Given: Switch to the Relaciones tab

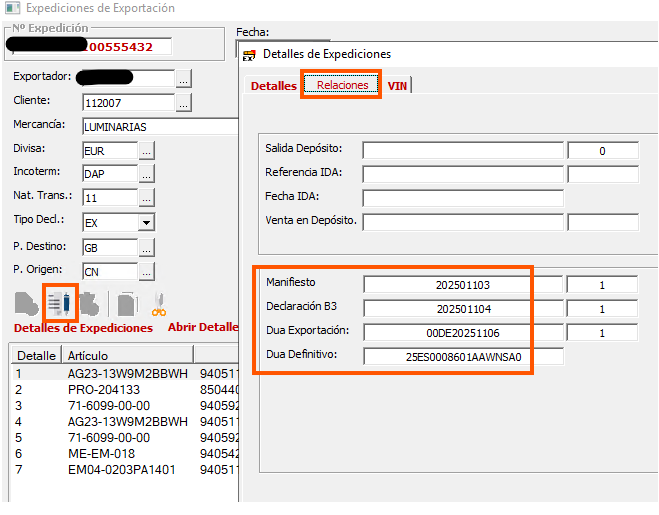Looking at the screenshot, I should [x=342, y=86].
